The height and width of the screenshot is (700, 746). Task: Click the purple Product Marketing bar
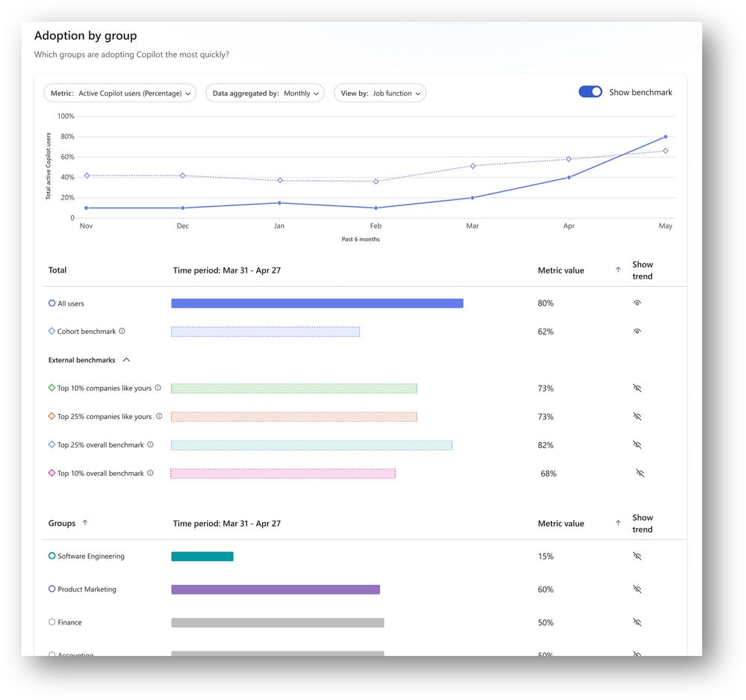276,589
